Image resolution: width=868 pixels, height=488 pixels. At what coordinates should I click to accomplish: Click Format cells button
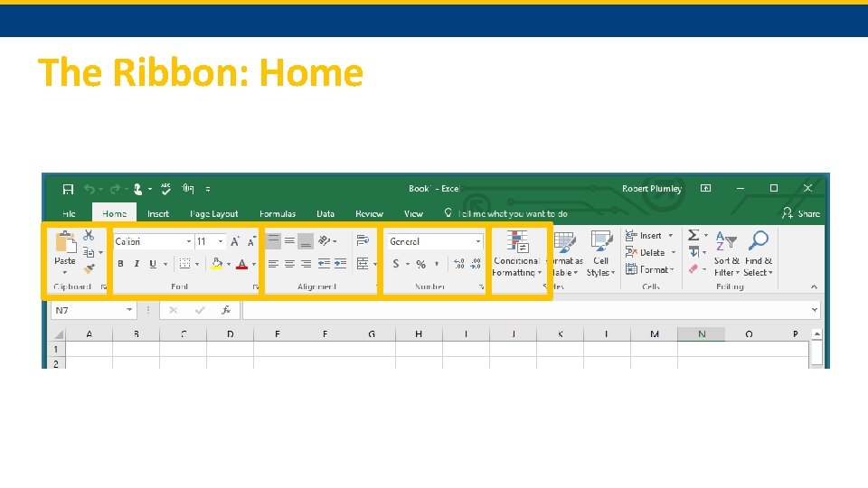click(649, 270)
